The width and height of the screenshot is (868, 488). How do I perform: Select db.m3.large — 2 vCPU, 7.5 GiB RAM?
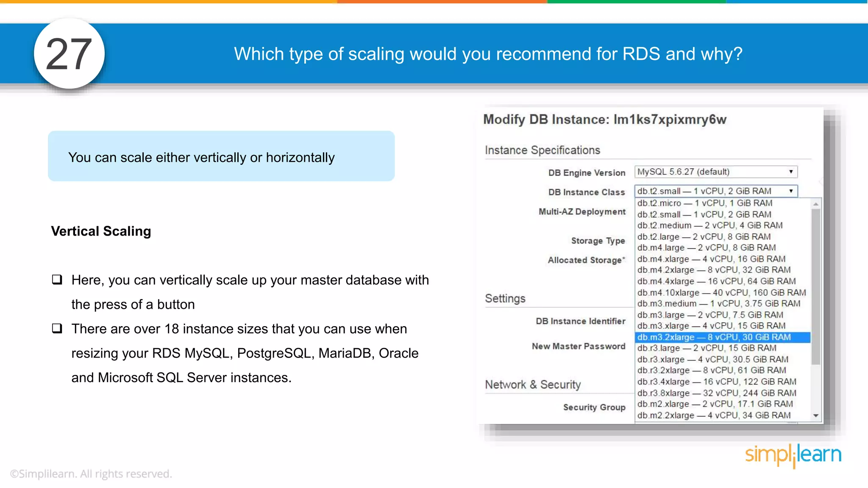[x=723, y=315]
